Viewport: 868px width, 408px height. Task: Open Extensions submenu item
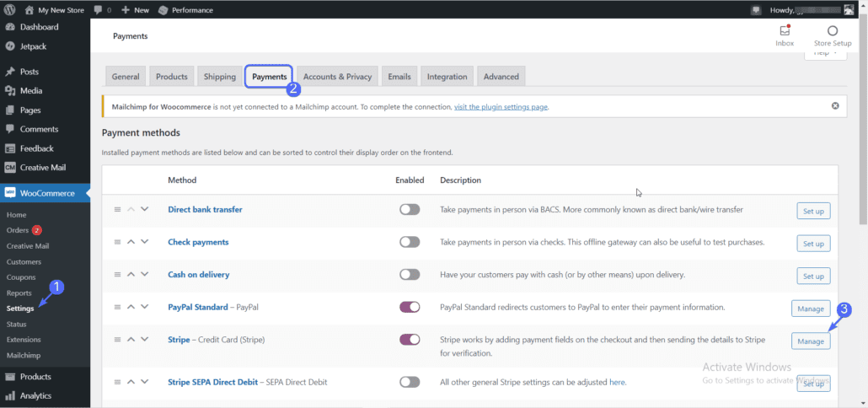[24, 340]
